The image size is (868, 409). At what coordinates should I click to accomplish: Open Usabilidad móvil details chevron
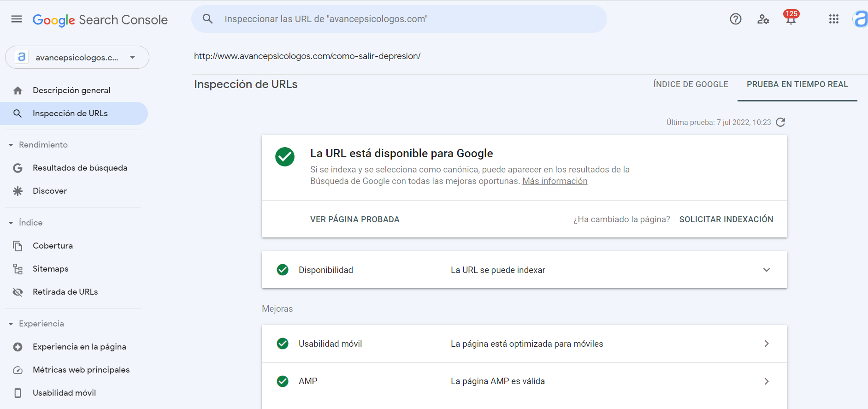tap(767, 344)
